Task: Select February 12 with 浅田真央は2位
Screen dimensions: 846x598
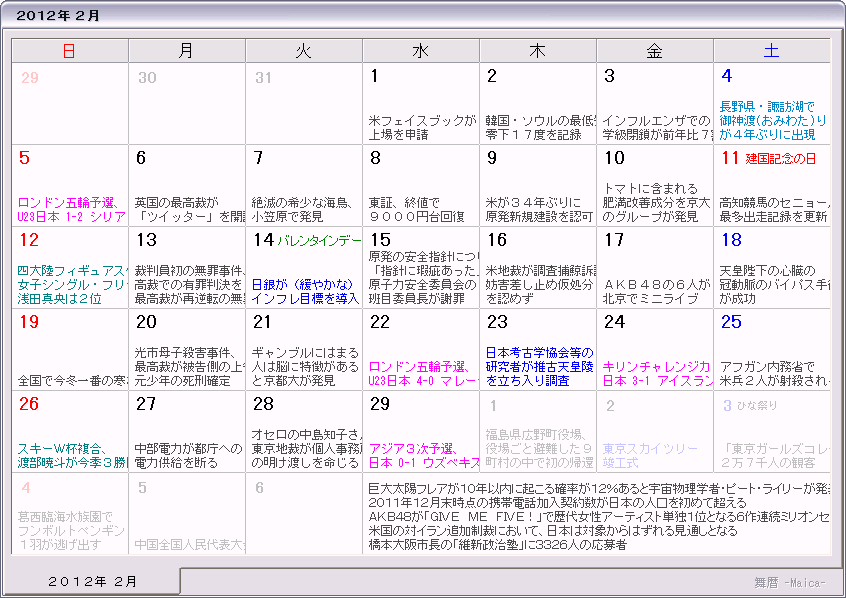Action: [70, 268]
